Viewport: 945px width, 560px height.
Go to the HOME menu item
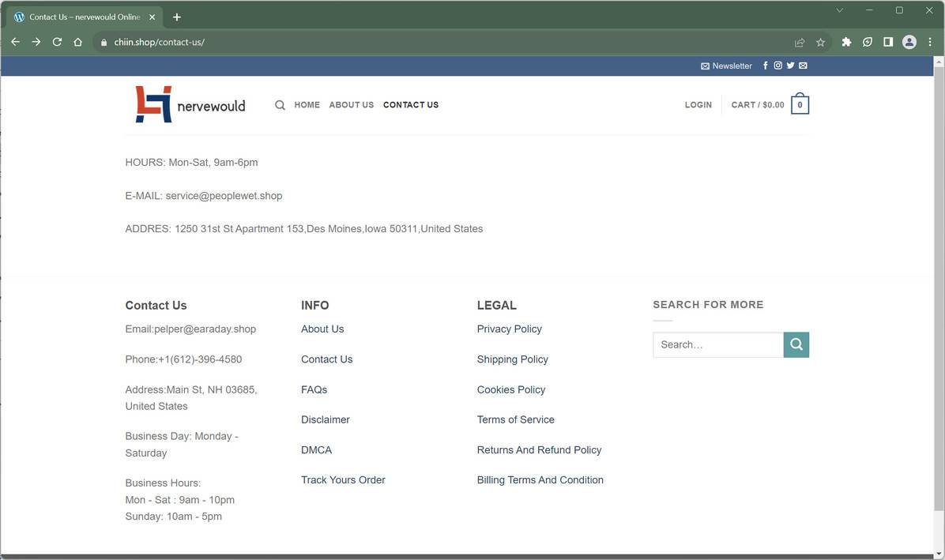coord(307,105)
